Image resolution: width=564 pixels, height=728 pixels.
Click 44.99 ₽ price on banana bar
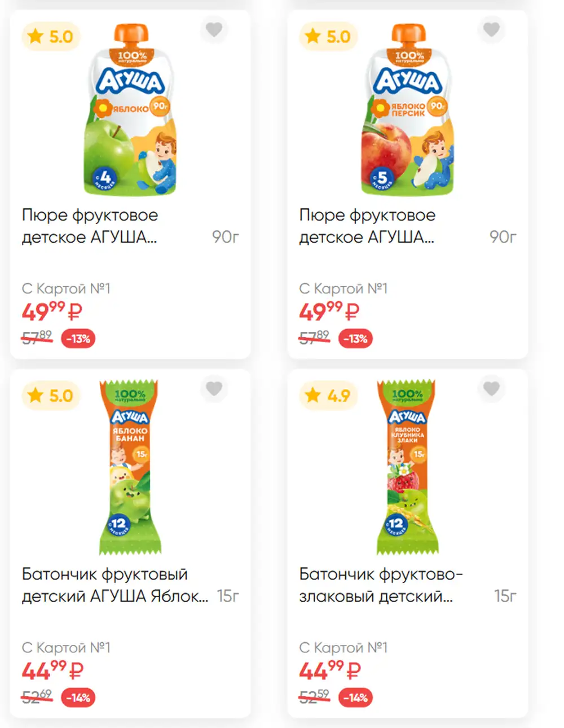pos(52,670)
